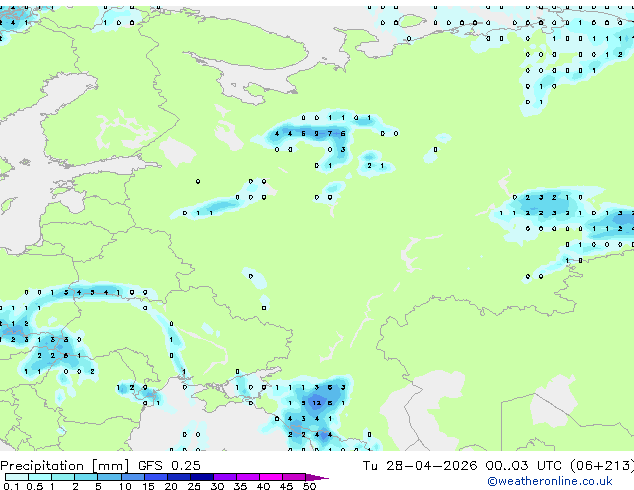
Task: Pick the 10–15 mm legend color swatch
Action: (132, 477)
